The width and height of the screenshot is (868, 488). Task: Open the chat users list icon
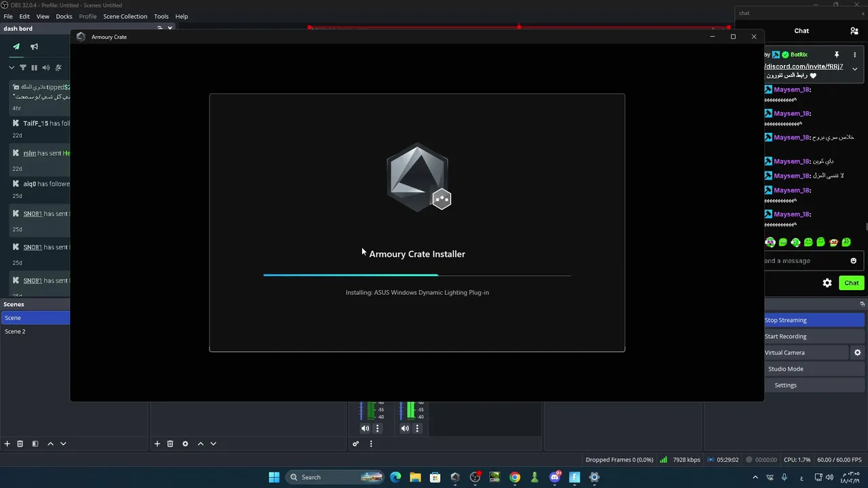(854, 31)
